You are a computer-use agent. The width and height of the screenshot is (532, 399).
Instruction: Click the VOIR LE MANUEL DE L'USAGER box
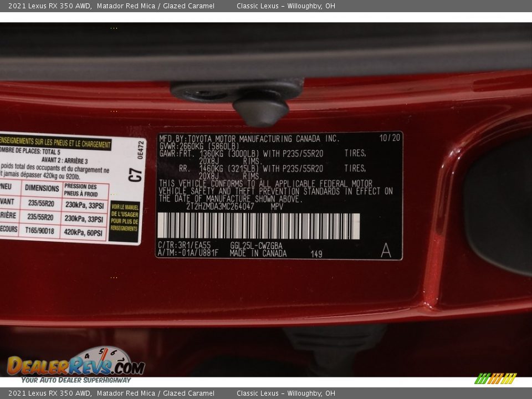[x=125, y=222]
